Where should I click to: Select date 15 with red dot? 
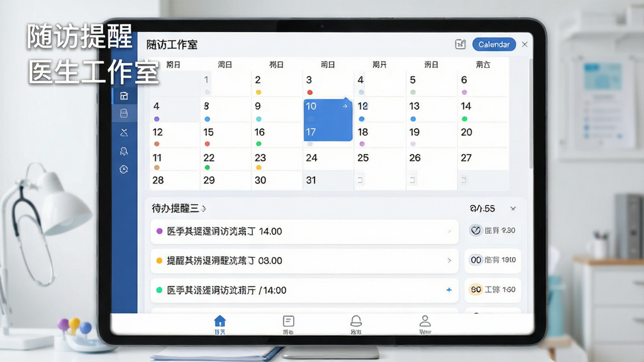pyautogui.click(x=225, y=136)
